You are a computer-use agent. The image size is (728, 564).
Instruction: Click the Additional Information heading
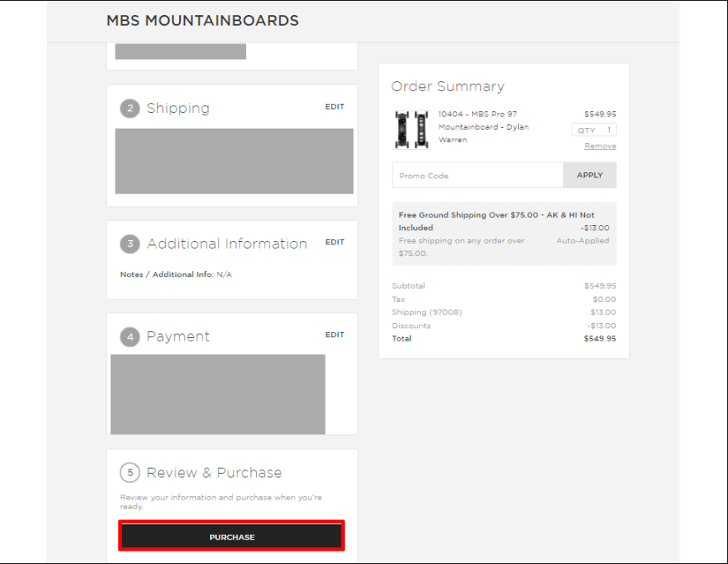point(227,244)
